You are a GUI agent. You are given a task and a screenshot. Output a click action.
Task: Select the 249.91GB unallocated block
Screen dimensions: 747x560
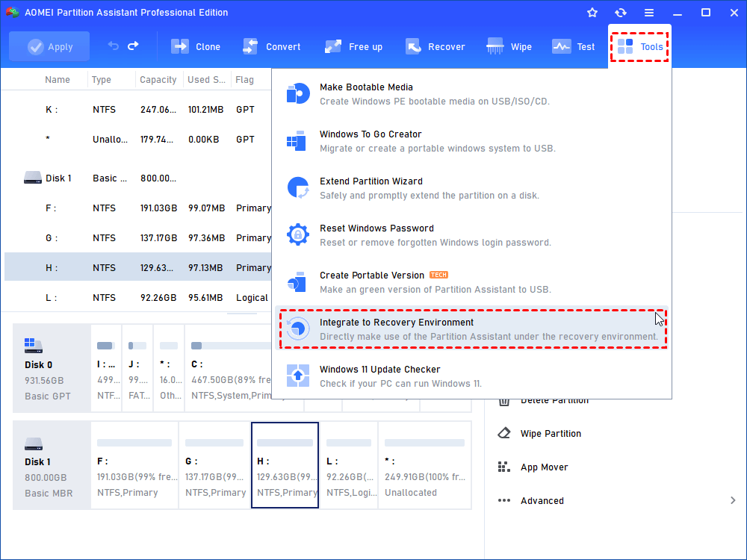[424, 465]
